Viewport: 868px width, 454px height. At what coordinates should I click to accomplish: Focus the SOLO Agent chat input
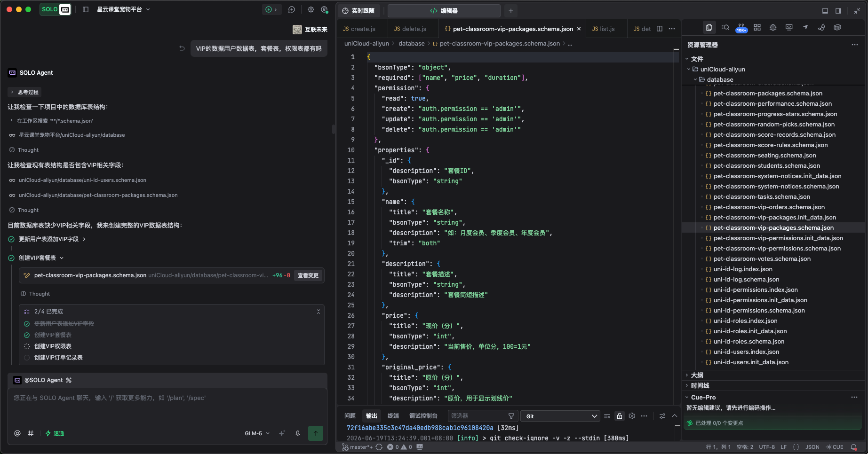pyautogui.click(x=167, y=407)
